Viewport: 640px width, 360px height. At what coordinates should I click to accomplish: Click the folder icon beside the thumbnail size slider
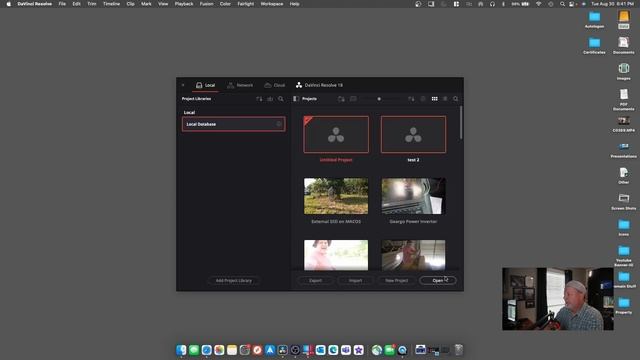(x=353, y=99)
